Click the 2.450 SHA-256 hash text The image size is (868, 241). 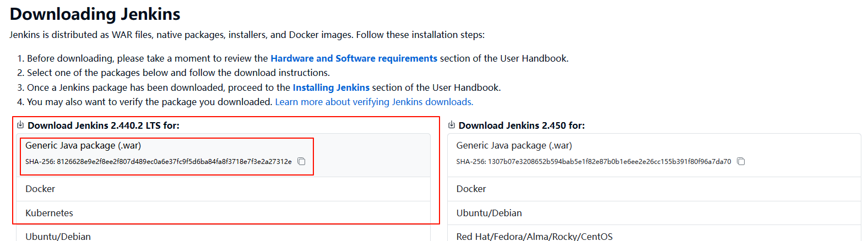(594, 161)
